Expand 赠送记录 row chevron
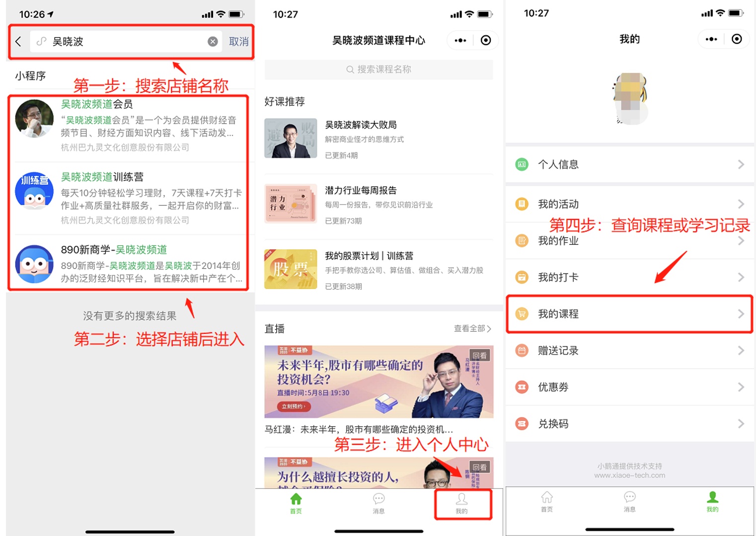Screen dimensions: 756x536 [x=741, y=351]
